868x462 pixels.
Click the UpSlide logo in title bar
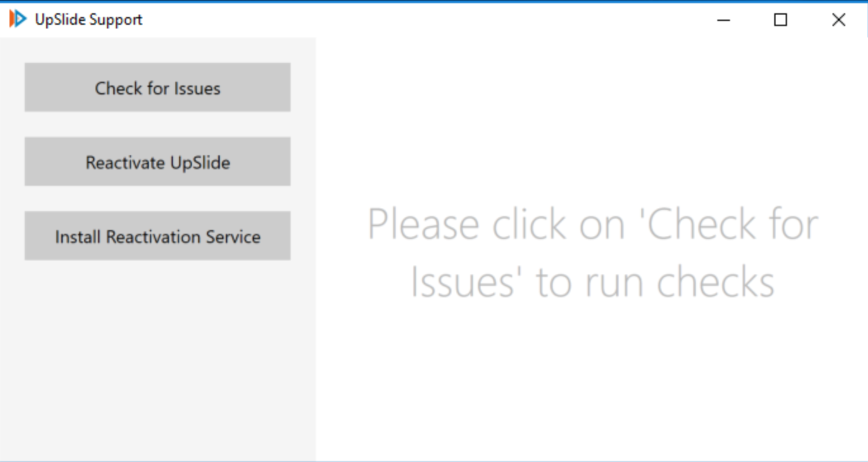pyautogui.click(x=18, y=19)
